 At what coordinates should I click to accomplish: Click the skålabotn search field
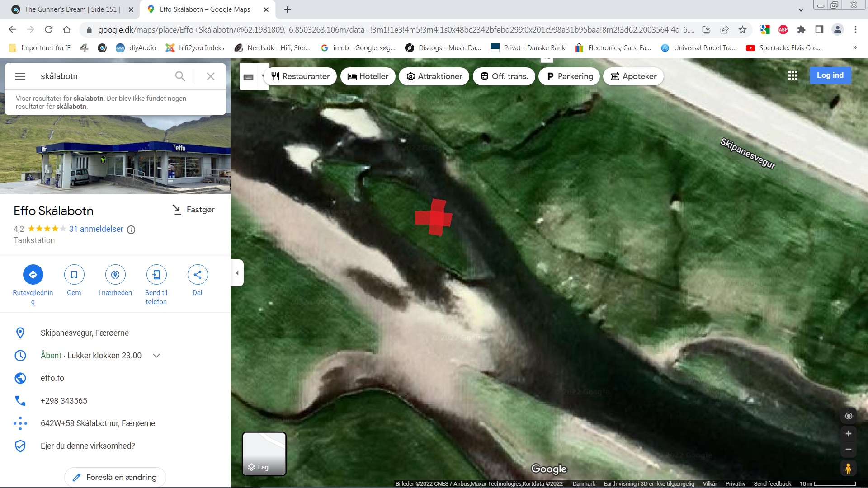[104, 76]
